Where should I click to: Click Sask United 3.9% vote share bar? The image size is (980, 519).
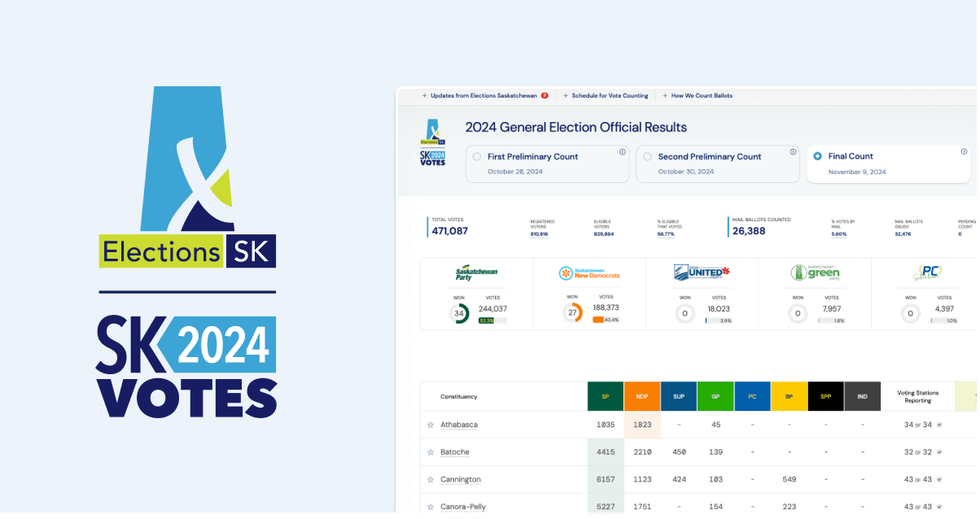719,321
